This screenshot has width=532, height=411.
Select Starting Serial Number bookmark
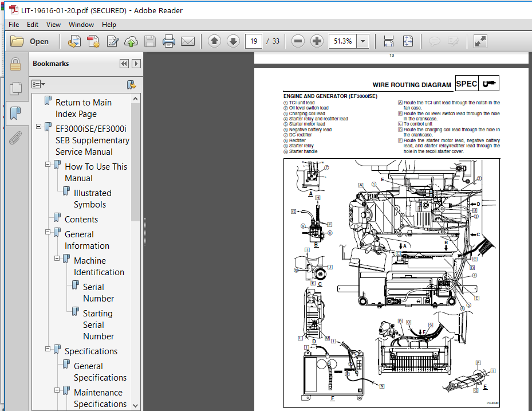(x=98, y=324)
